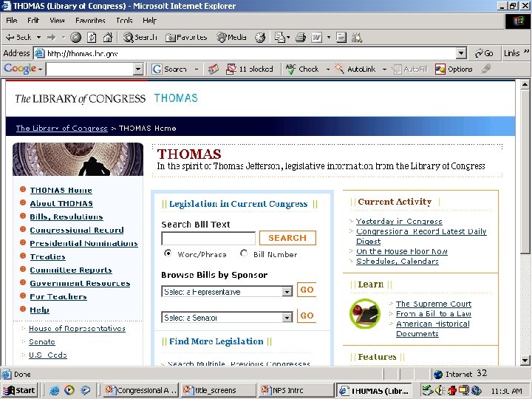532x399 pixels.
Task: Click the Go button beside Address bar
Action: (x=484, y=53)
